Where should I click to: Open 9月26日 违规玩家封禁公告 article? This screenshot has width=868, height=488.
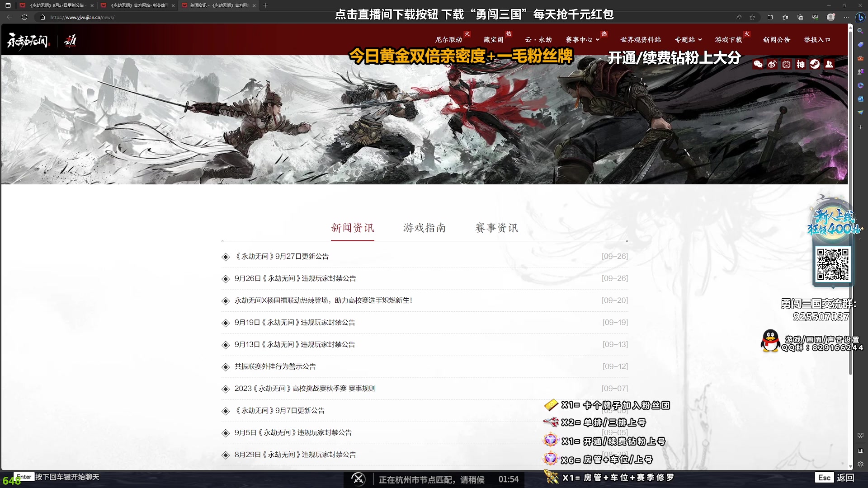click(x=295, y=278)
